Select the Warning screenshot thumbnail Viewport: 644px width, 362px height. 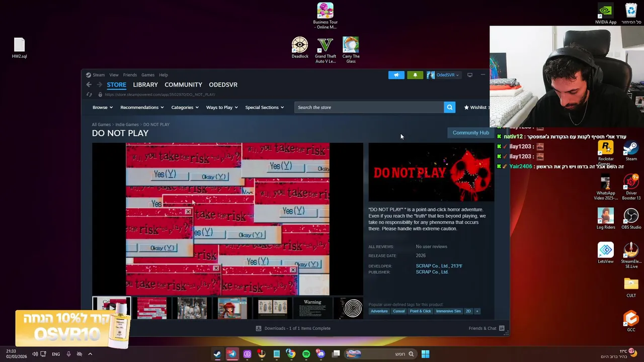coord(312,308)
